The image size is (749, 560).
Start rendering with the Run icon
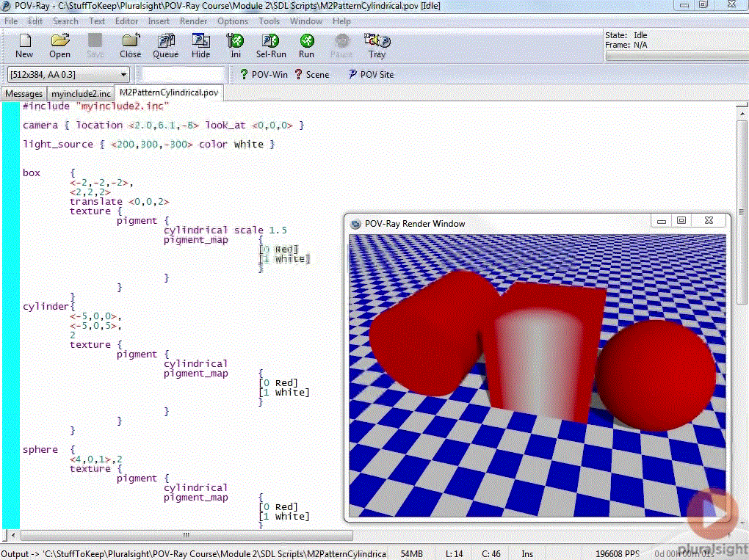(306, 46)
